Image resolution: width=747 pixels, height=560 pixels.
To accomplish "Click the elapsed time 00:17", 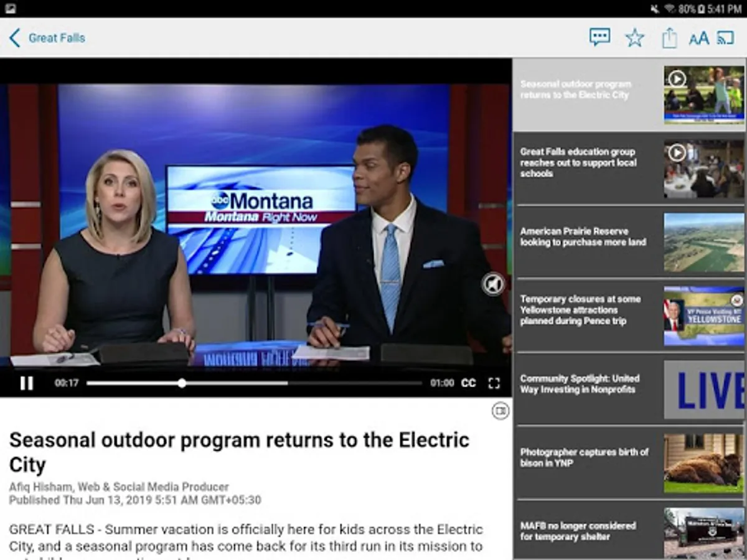I will tap(66, 383).
